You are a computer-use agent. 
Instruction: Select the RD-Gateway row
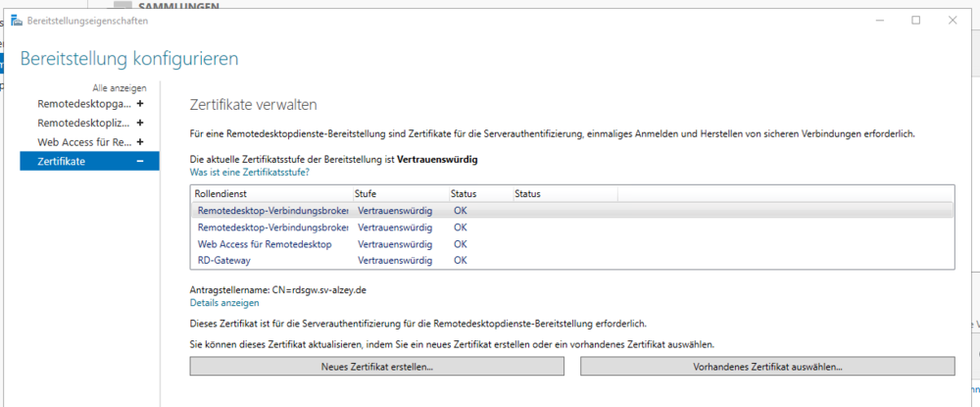tap(223, 260)
